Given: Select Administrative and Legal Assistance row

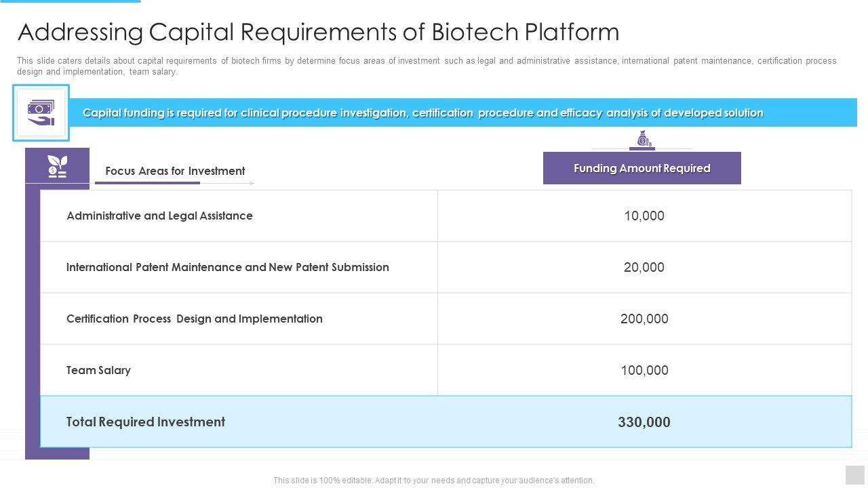Looking at the screenshot, I should click(159, 216).
